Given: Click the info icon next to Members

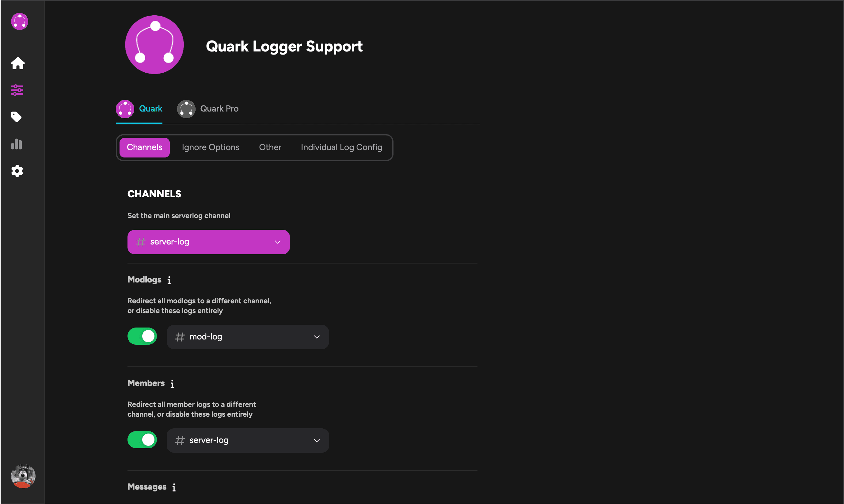Looking at the screenshot, I should tap(172, 384).
